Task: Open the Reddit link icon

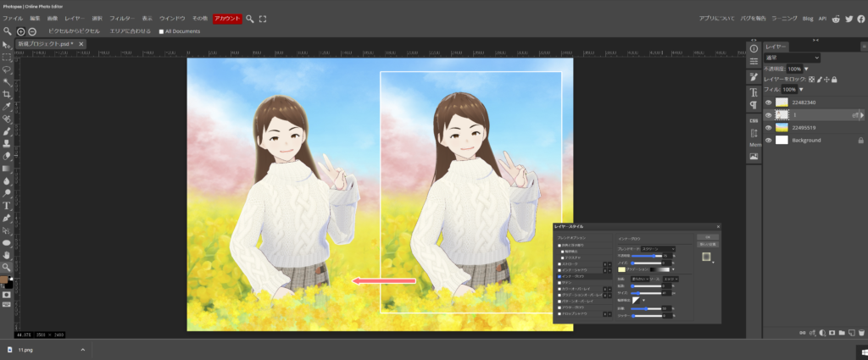Action: pyautogui.click(x=836, y=18)
